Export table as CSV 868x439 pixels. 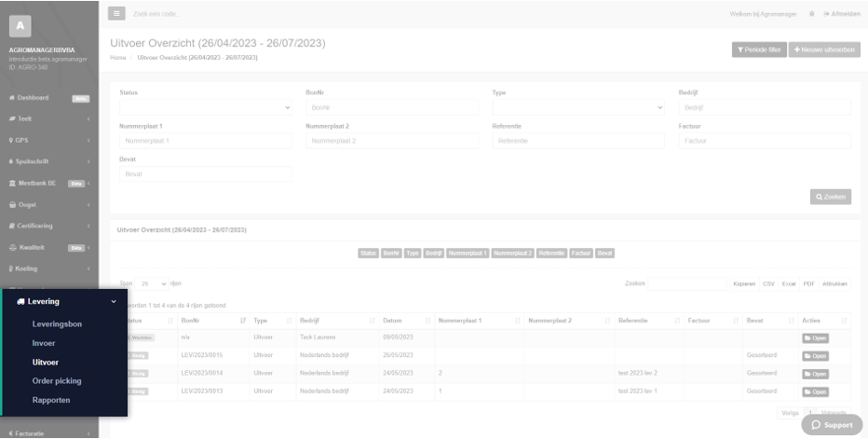pyautogui.click(x=768, y=283)
